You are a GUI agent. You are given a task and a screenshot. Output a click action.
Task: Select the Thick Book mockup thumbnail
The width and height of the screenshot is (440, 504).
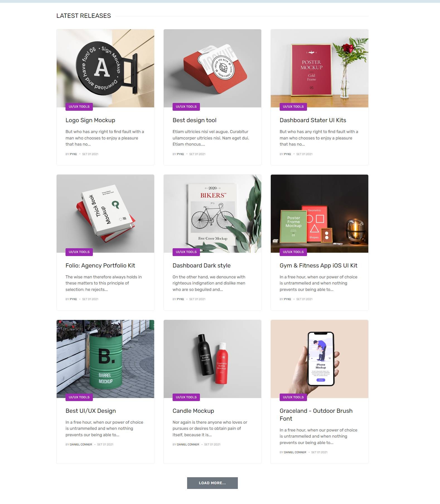(105, 213)
